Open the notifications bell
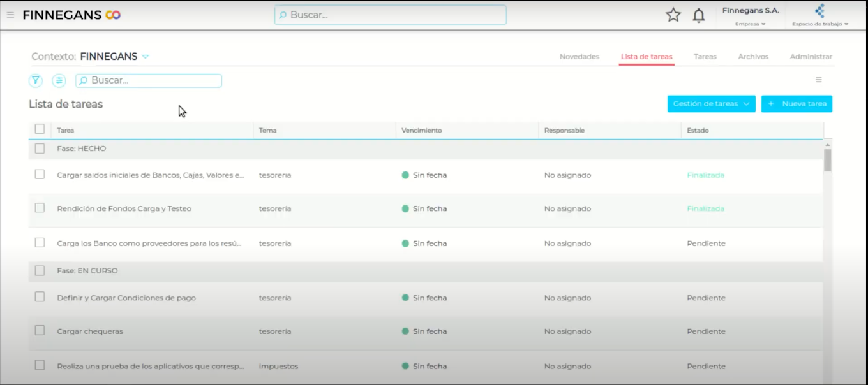The width and height of the screenshot is (868, 385). pos(699,15)
